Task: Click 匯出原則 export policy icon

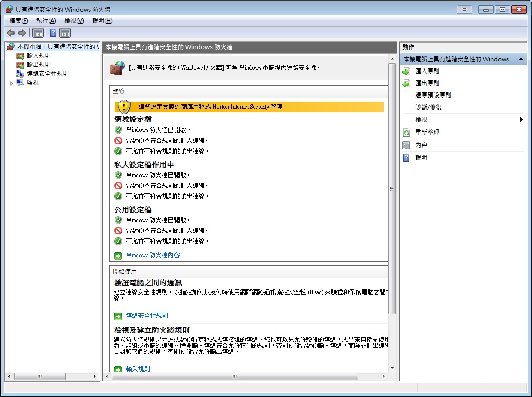Action: point(406,83)
